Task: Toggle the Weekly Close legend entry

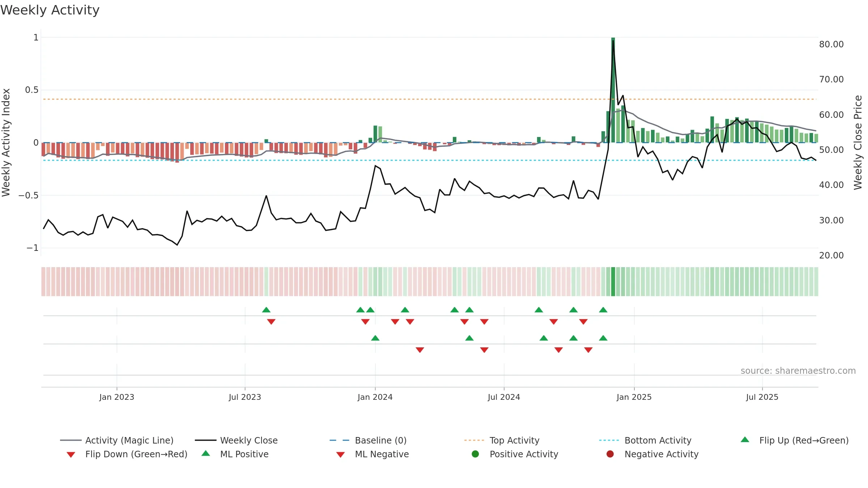Action: [236, 440]
